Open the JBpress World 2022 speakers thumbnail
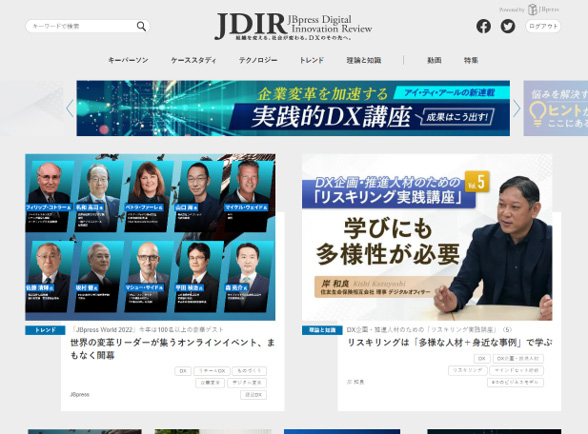 150,237
